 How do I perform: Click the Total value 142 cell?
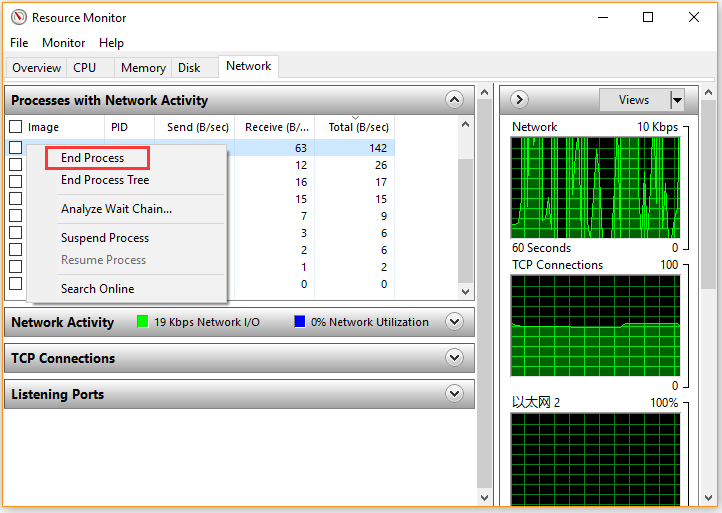tap(355, 148)
